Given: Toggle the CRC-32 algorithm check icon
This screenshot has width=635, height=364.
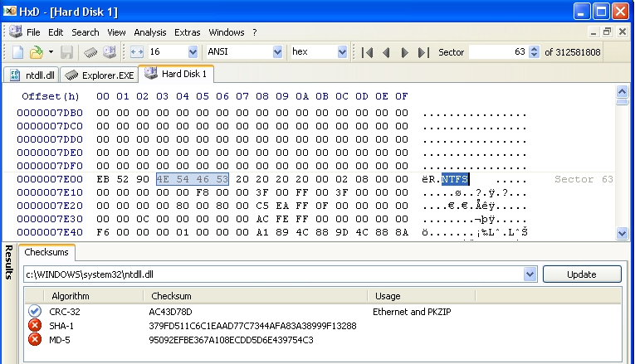Looking at the screenshot, I should 35,311.
